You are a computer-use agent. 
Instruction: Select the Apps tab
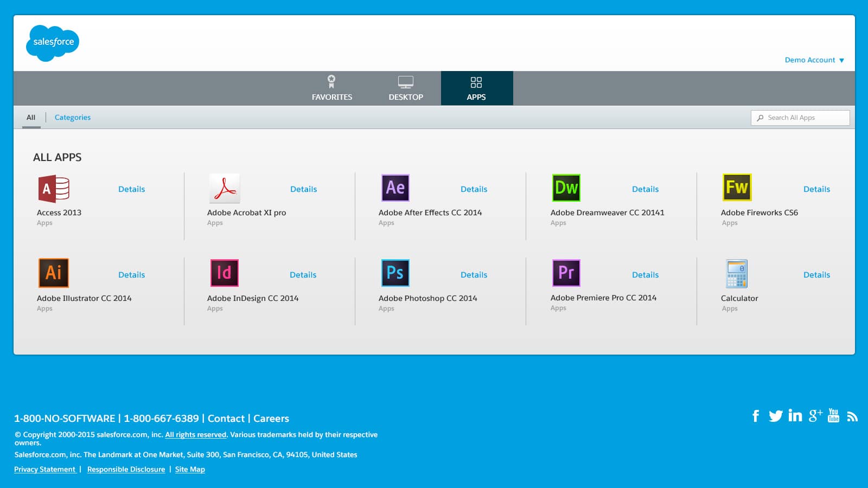pos(476,88)
